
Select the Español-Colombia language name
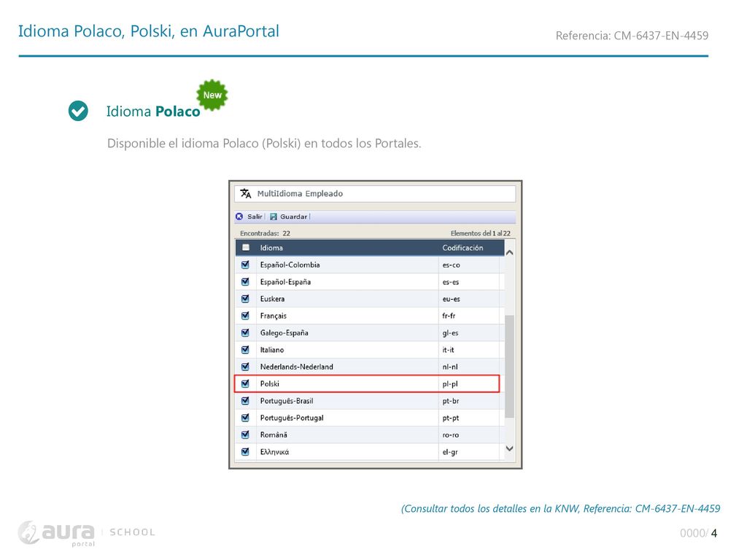click(x=290, y=265)
